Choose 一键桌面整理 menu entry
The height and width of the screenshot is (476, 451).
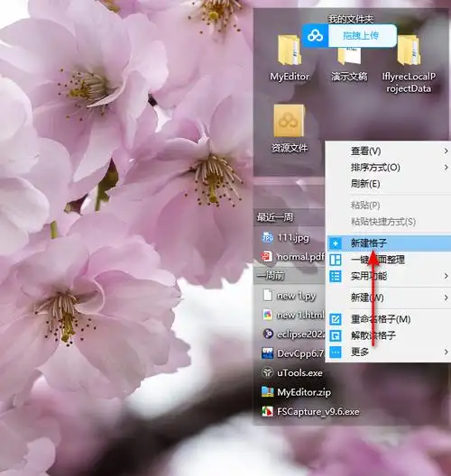[388, 260]
